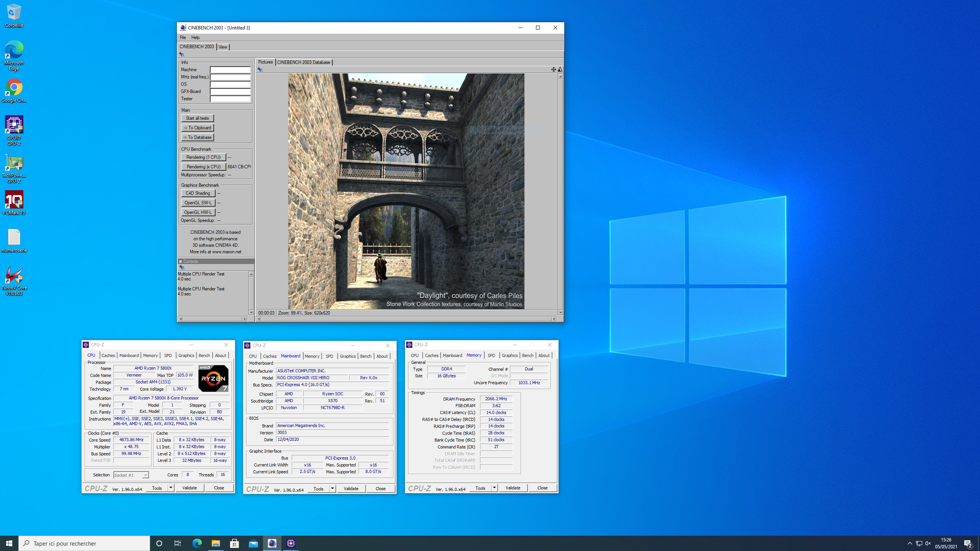Click the move-view cross icon in Pictures panel

click(x=554, y=69)
